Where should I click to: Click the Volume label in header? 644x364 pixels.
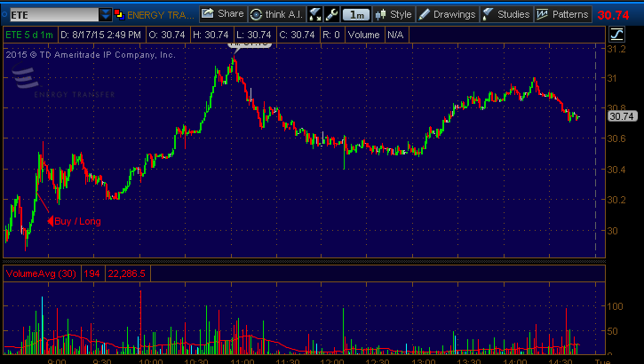tap(364, 35)
